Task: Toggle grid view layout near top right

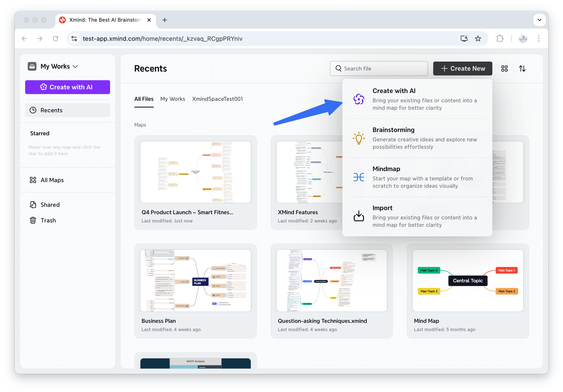Action: pyautogui.click(x=504, y=69)
